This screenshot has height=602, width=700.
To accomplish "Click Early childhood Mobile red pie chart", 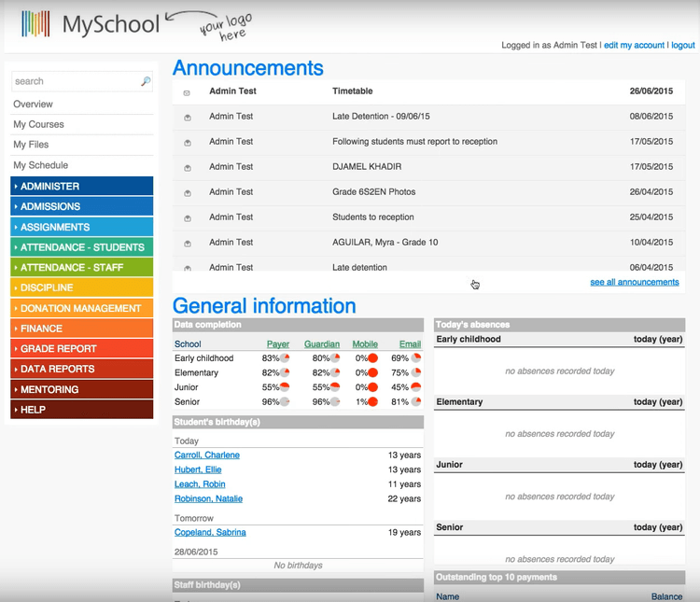I will click(372, 358).
